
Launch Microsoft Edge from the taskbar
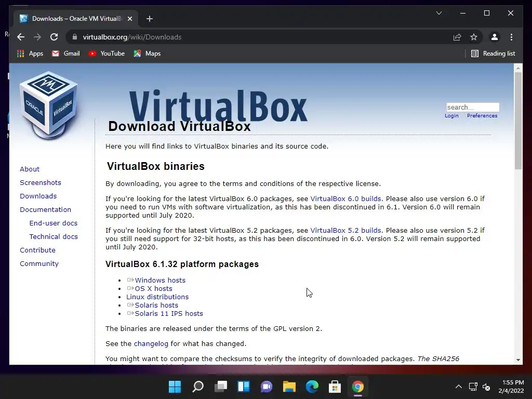312,387
